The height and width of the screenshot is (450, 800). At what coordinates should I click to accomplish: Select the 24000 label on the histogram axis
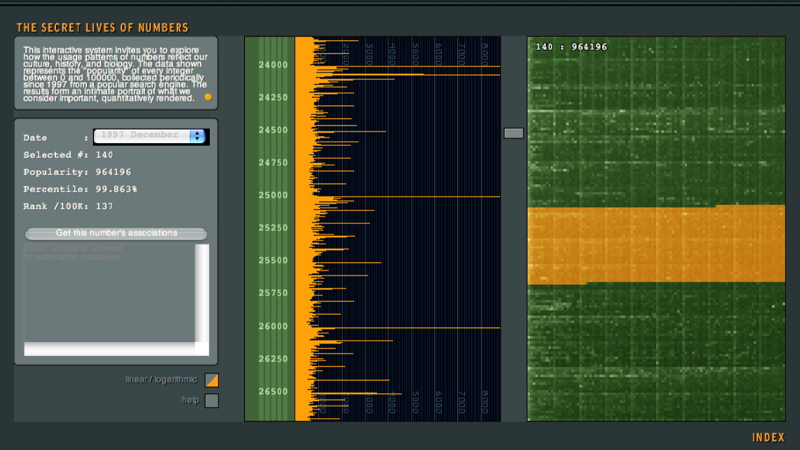(273, 66)
